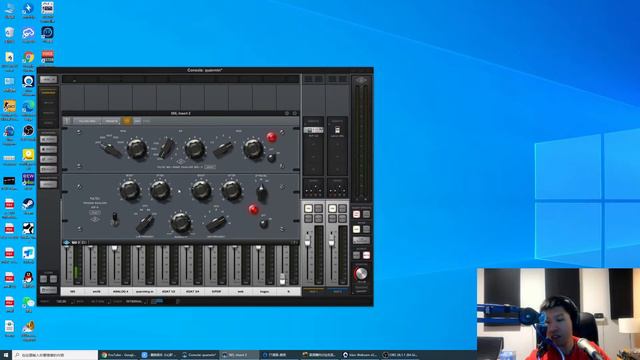This screenshot has height=360, width=640.
Task: Open WeChat desktop shortcut
Action: pos(29,303)
